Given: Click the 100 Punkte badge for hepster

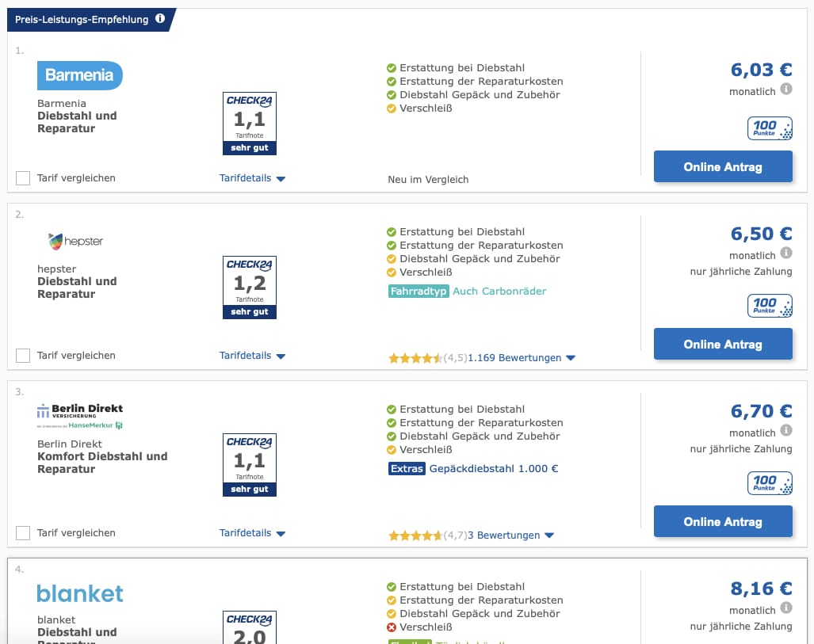Looking at the screenshot, I should coord(770,306).
